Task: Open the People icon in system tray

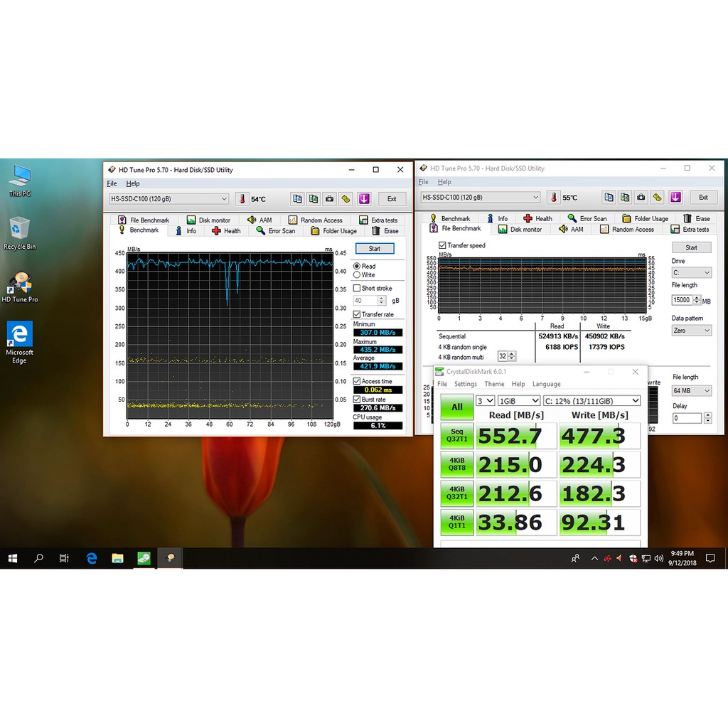Action: (575, 558)
